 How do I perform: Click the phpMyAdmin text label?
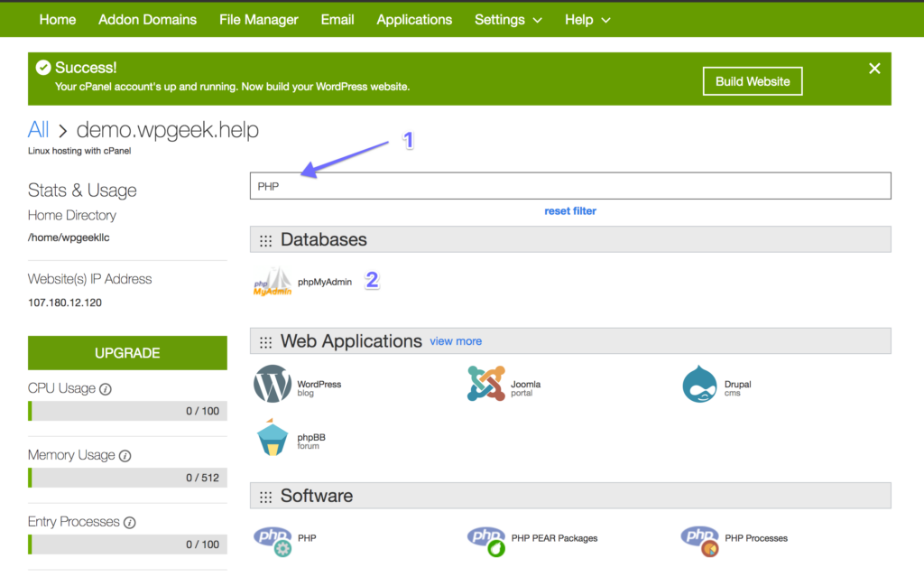click(x=325, y=282)
